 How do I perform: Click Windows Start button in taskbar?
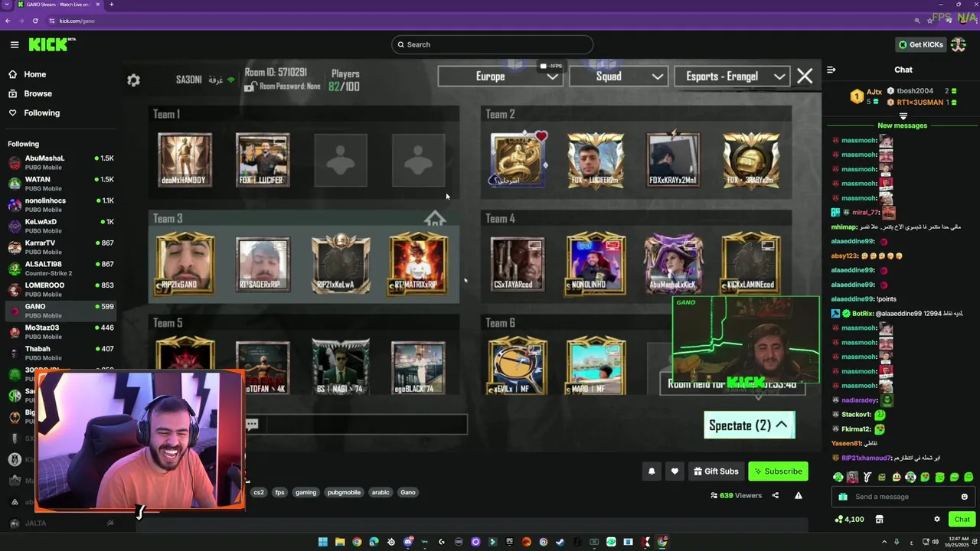pos(323,542)
